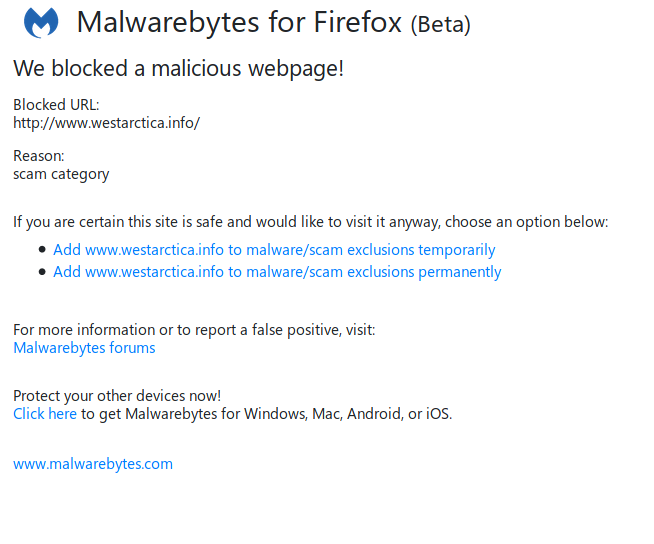Image resolution: width=654 pixels, height=544 pixels.
Task: Open the Malwarebytes forums link
Action: coord(84,348)
